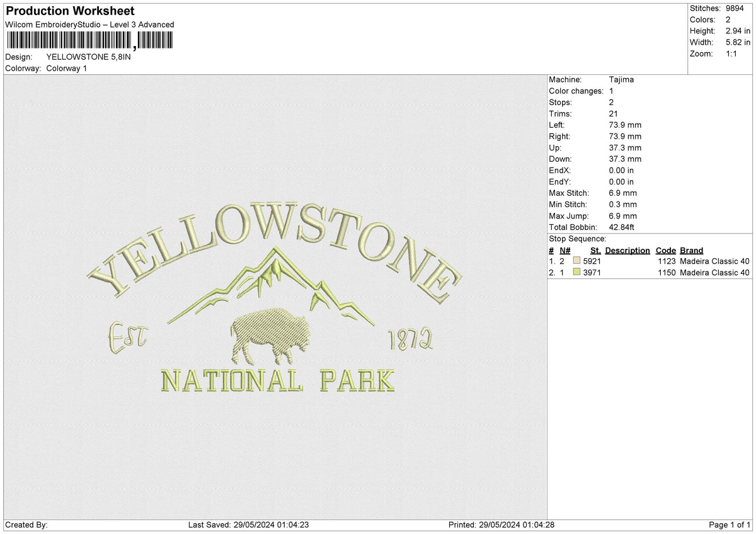Click the Total Bobbin value 42.84ft
The height and width of the screenshot is (534, 756).
(x=623, y=227)
